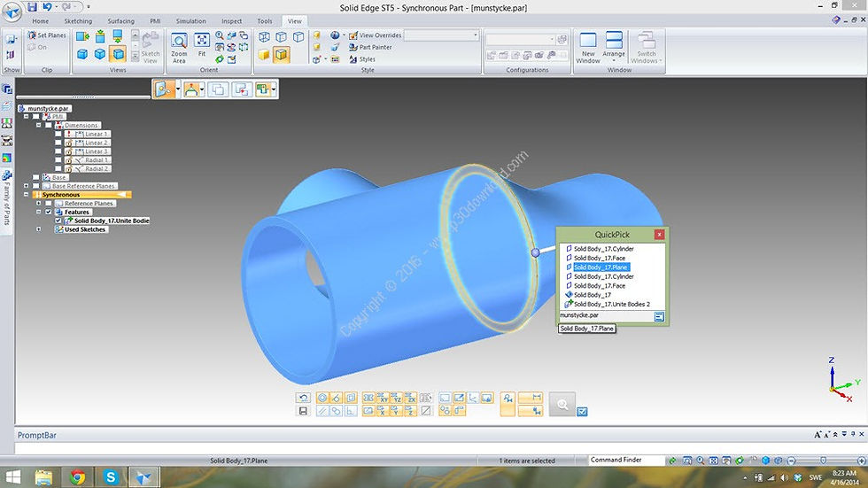This screenshot has height=488, width=868.
Task: Open the View Overrides style combo box
Action: click(441, 35)
